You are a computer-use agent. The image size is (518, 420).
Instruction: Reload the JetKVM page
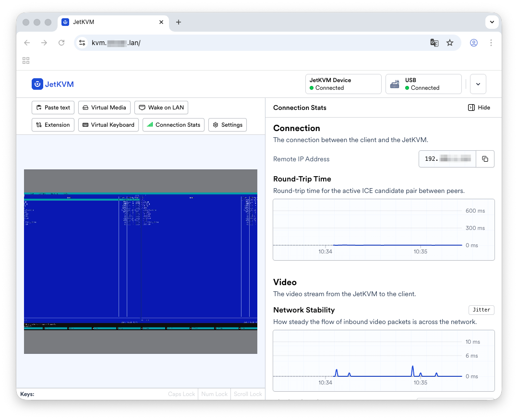(61, 43)
